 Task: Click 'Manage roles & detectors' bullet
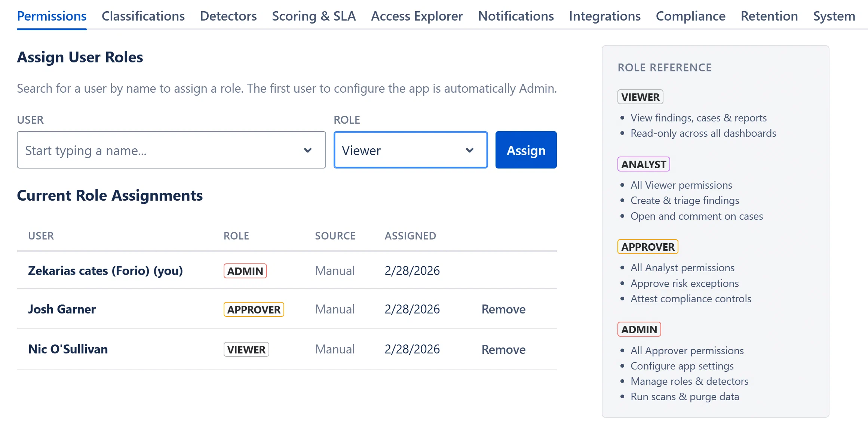tap(689, 381)
